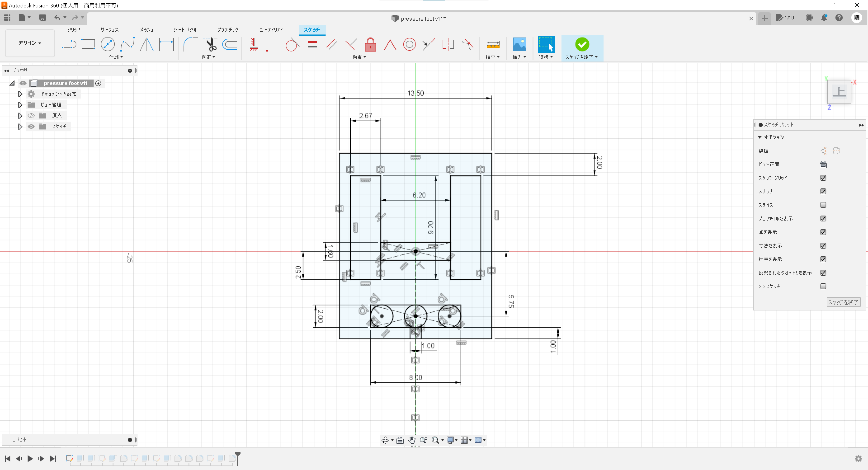Click the Insert image icon

(519, 44)
